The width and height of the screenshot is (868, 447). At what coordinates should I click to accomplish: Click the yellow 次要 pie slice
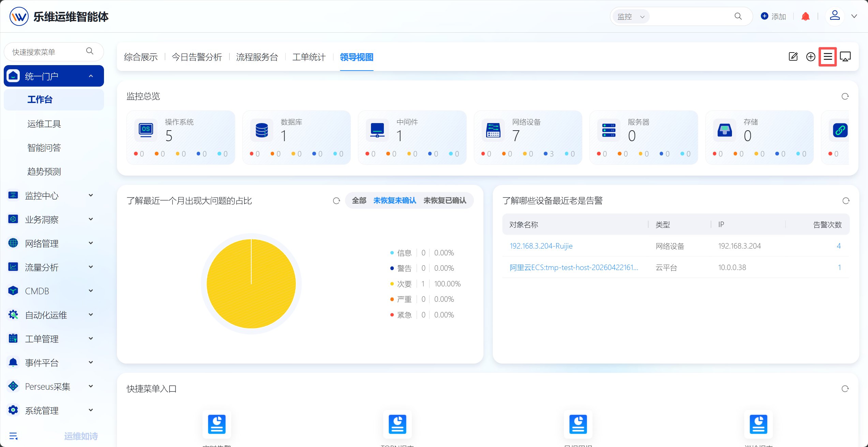[x=251, y=284]
